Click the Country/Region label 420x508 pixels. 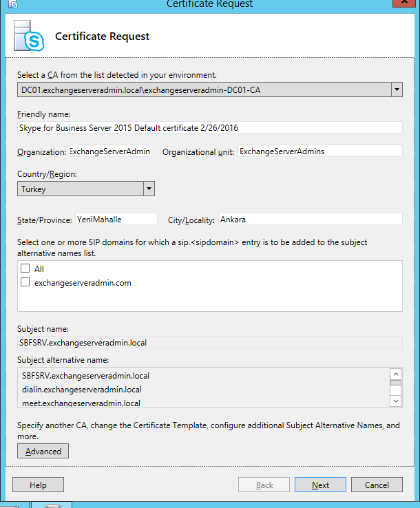pos(47,174)
